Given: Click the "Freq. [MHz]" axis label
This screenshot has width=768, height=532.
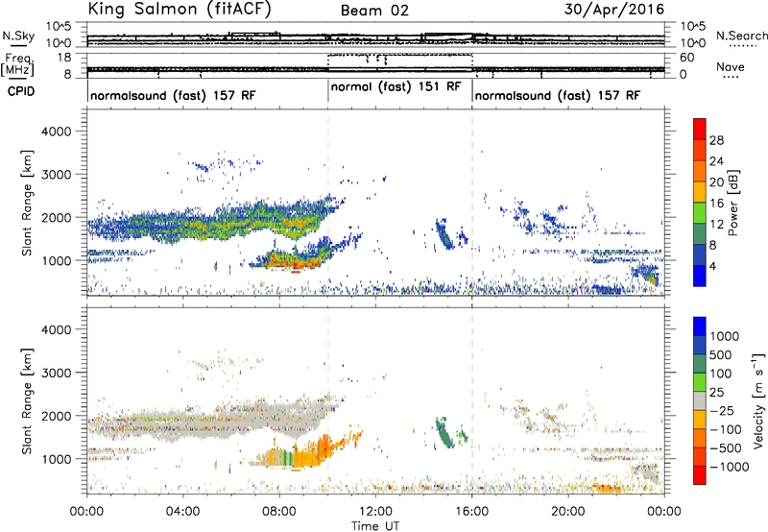Looking at the screenshot, I should 17,64.
